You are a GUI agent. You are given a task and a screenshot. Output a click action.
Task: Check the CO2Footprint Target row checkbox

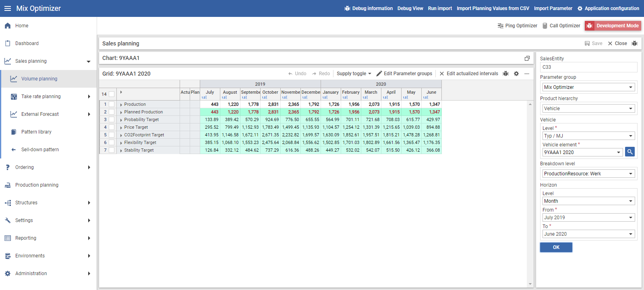click(112, 135)
